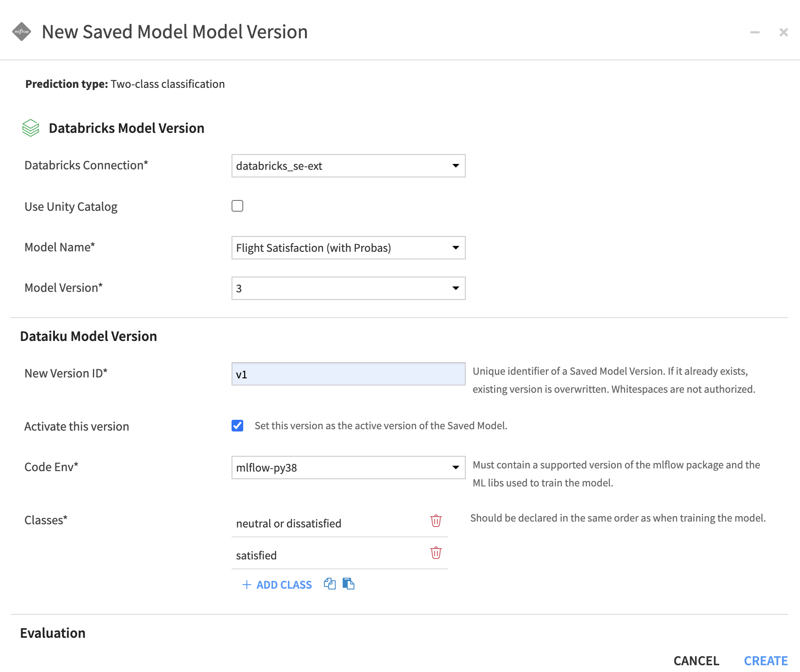Click the 'Activate this version' label
This screenshot has height=672, width=800.
[77, 427]
